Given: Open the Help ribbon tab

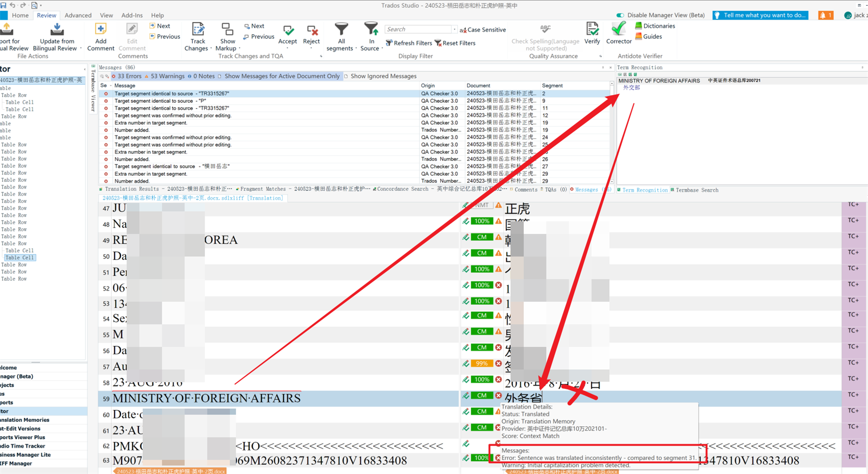Looking at the screenshot, I should [x=157, y=15].
